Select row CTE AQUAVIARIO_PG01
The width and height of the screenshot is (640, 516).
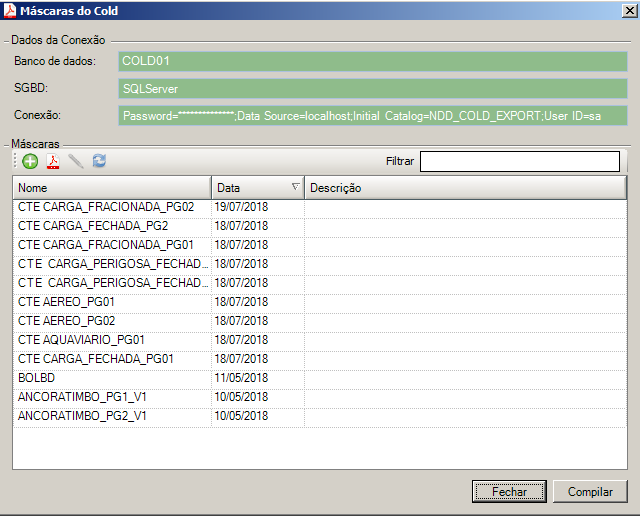point(320,340)
